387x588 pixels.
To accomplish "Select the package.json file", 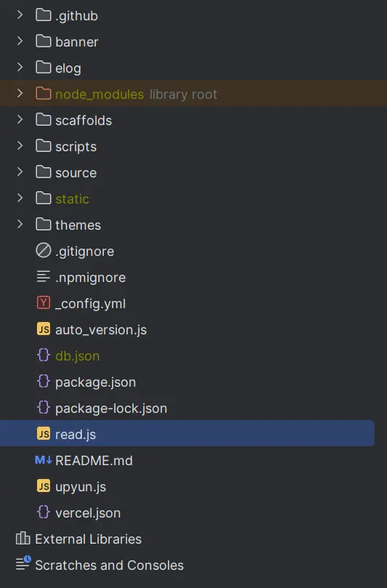I will click(x=96, y=382).
